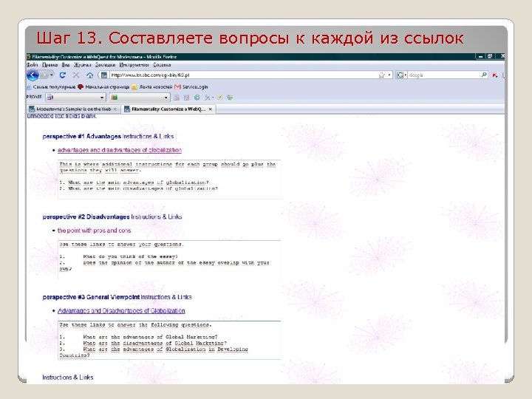The width and height of the screenshot is (532, 399).
Task: Open the advantages and disadvantages of globalization link
Action: pos(120,150)
